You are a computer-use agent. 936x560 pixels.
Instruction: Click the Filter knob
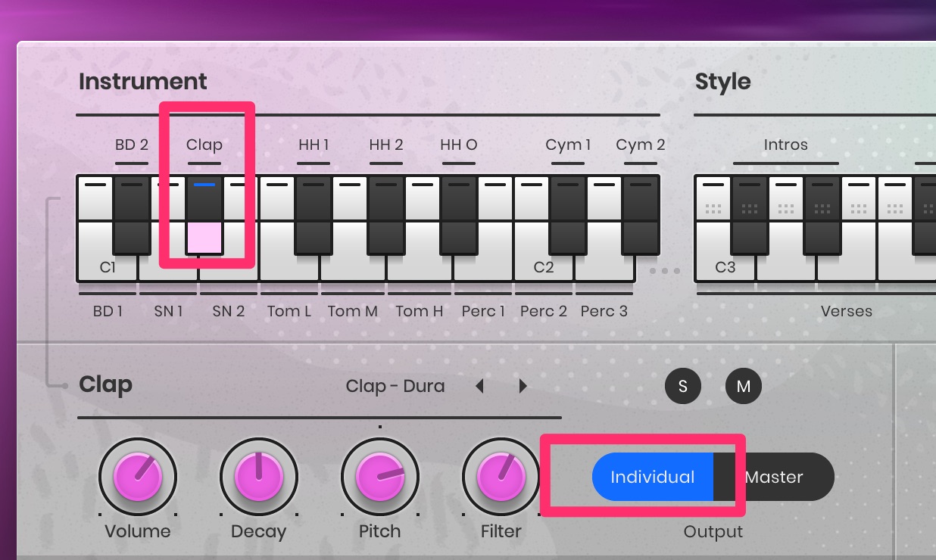pyautogui.click(x=501, y=478)
